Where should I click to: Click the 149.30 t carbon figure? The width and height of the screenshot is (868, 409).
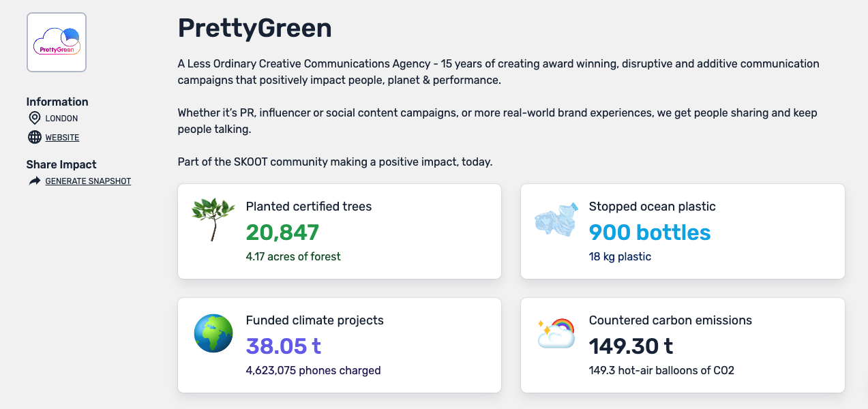coord(631,346)
